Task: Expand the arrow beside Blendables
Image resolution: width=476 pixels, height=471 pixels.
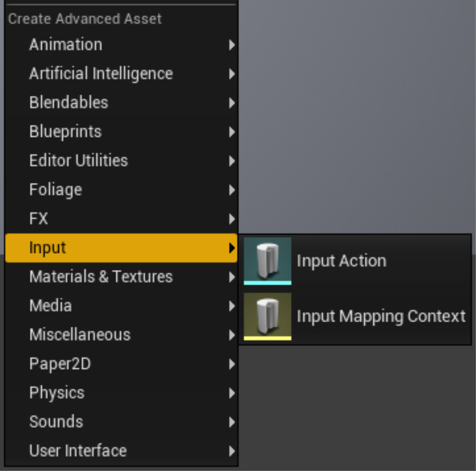Action: click(232, 103)
